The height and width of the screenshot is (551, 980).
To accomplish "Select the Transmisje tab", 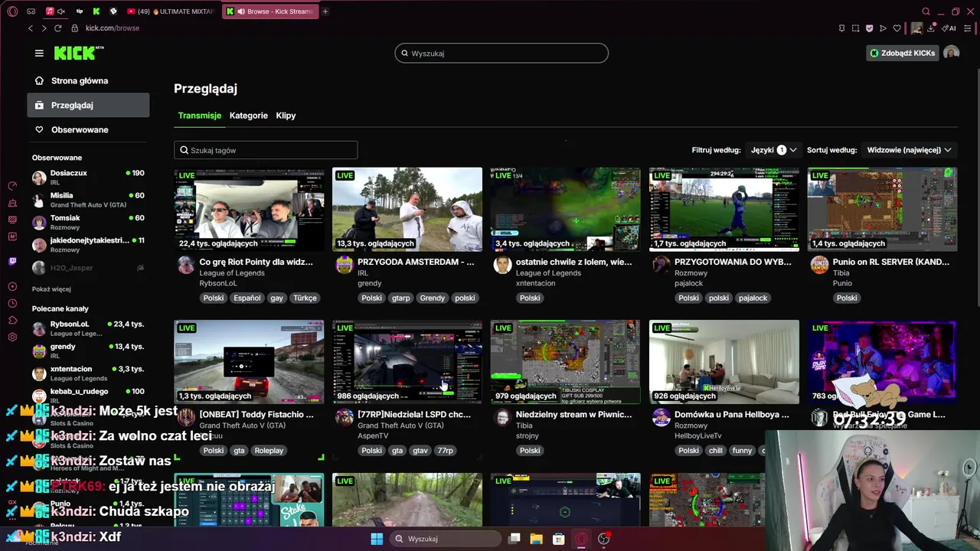I will pyautogui.click(x=199, y=116).
